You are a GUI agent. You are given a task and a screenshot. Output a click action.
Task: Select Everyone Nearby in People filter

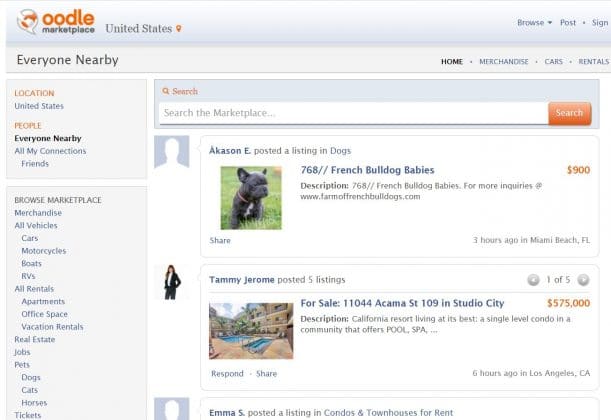click(x=48, y=138)
